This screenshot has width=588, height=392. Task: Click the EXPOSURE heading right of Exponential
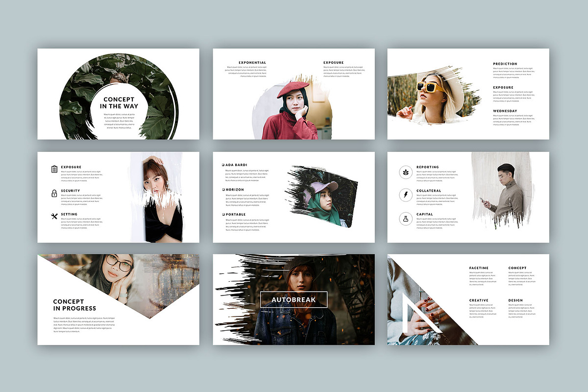coord(334,63)
